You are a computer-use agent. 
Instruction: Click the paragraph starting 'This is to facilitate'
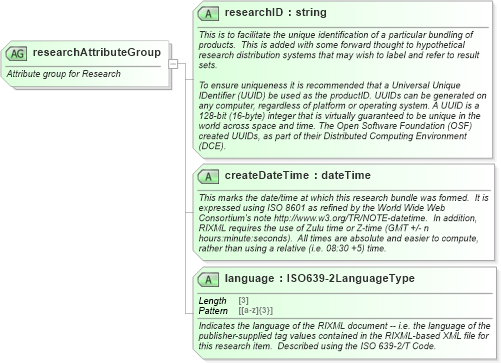tap(339, 50)
